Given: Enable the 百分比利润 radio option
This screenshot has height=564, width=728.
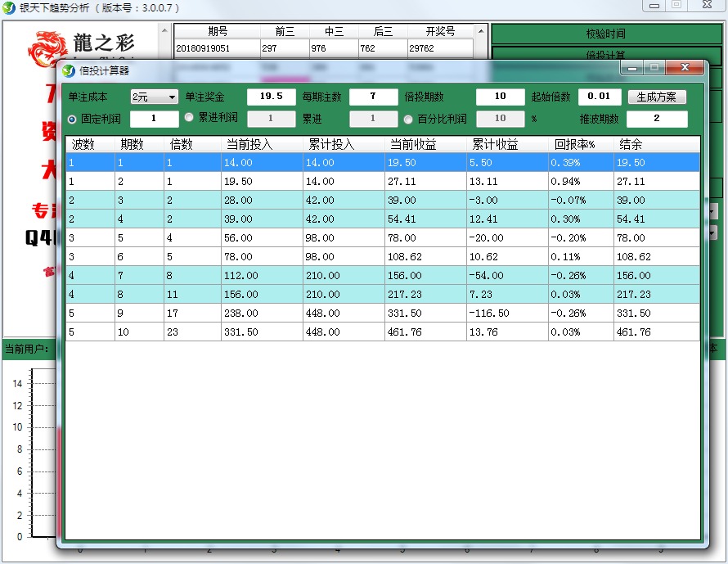Looking at the screenshot, I should [408, 120].
